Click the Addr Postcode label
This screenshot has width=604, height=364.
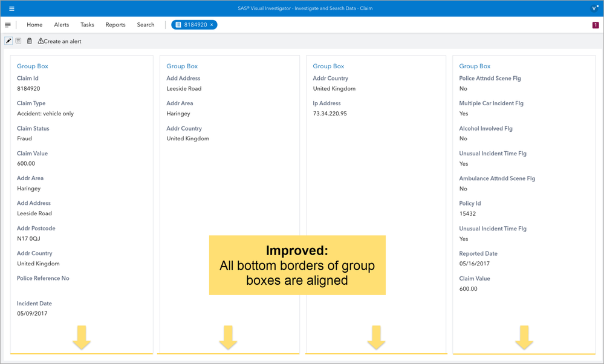(36, 229)
